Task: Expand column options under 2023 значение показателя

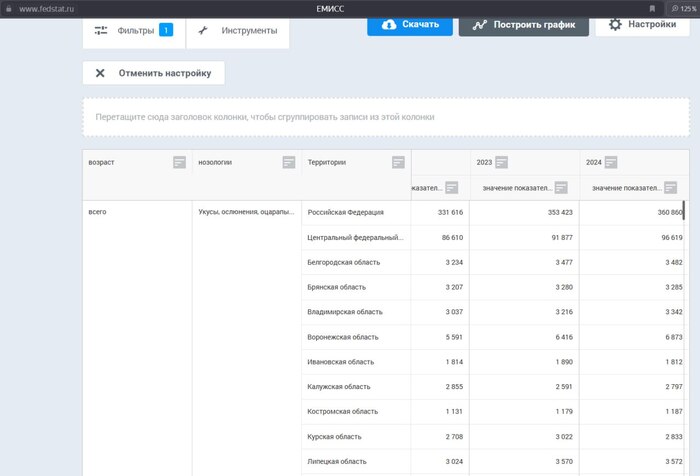Action: [x=561, y=187]
